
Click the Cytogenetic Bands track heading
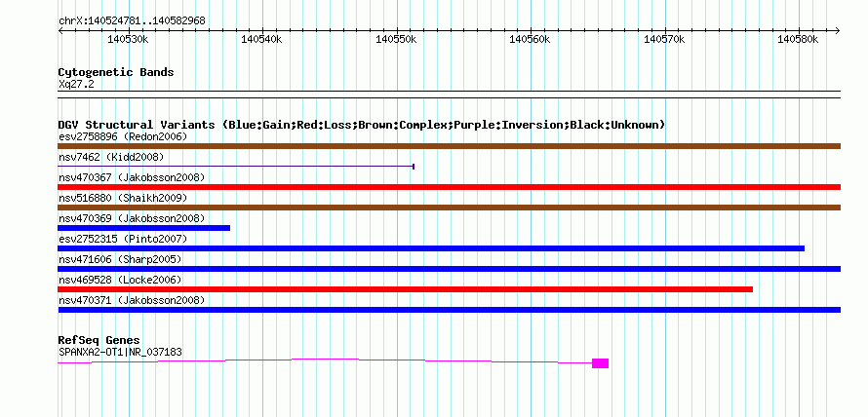[116, 72]
